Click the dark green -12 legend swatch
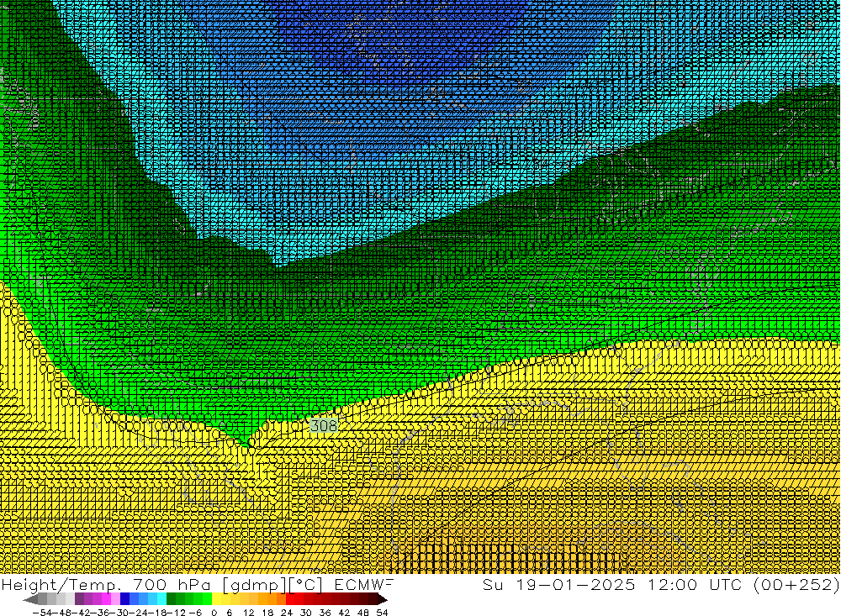 (x=171, y=599)
